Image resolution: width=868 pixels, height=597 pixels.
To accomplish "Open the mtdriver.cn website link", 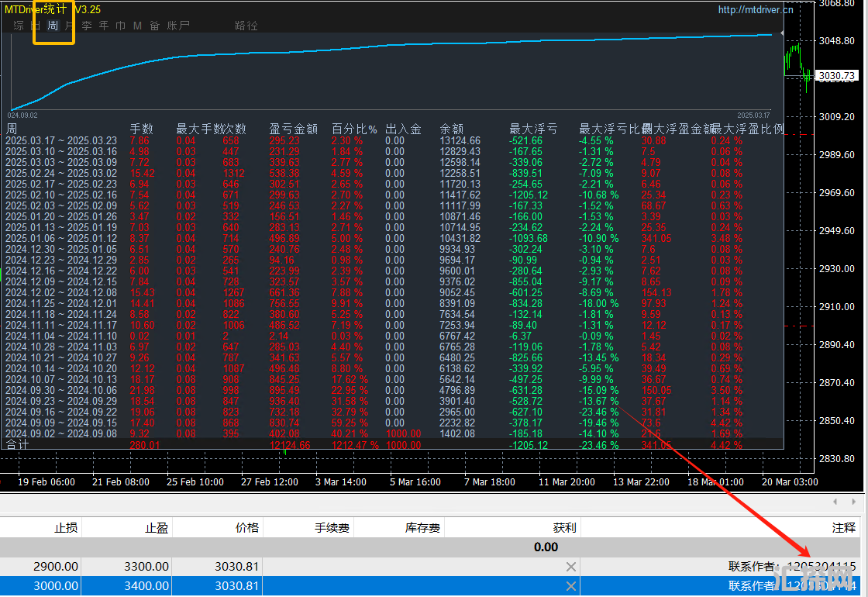I will pyautogui.click(x=756, y=10).
